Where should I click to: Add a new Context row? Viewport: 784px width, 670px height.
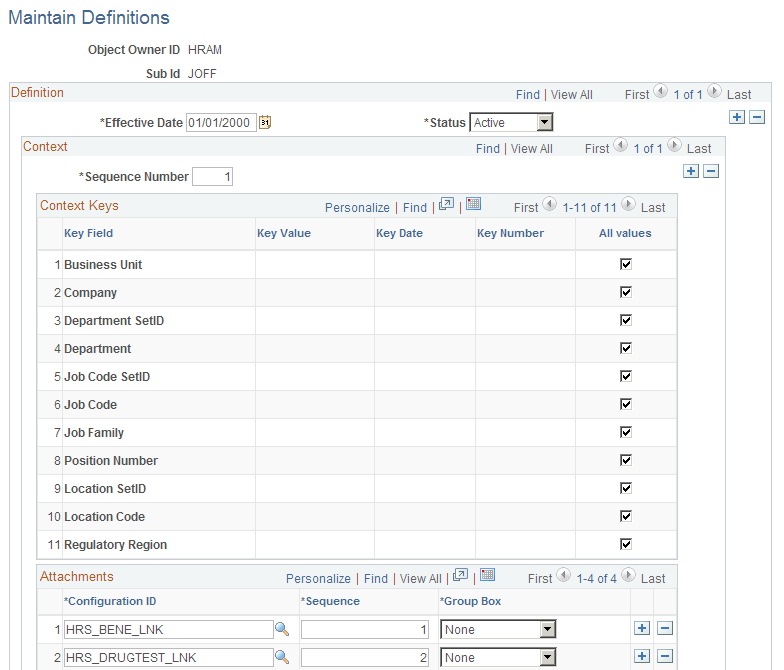(x=691, y=172)
